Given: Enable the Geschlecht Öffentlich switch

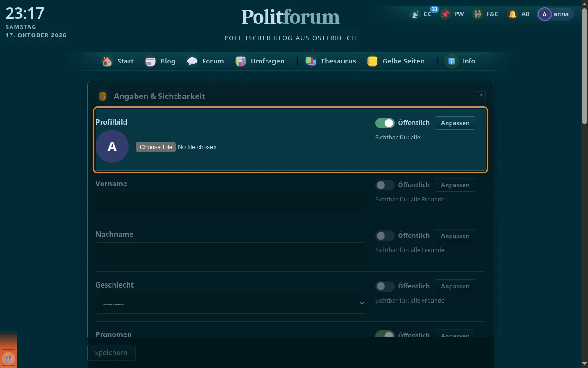Looking at the screenshot, I should click(385, 286).
